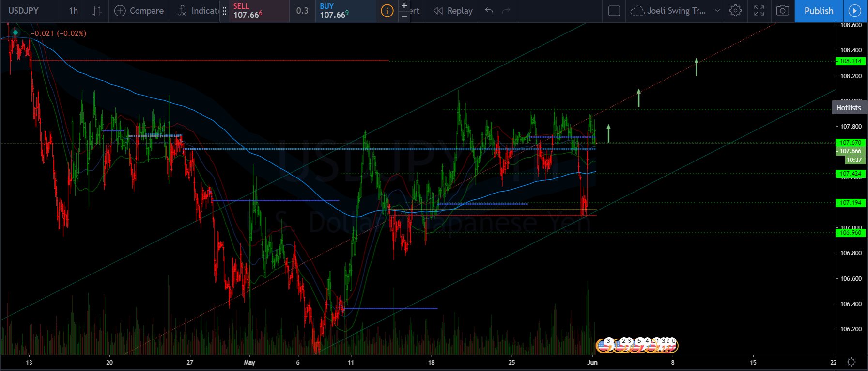Click the SELL 107.666 button
Viewport: 868px width, 371px height.
[x=254, y=11]
